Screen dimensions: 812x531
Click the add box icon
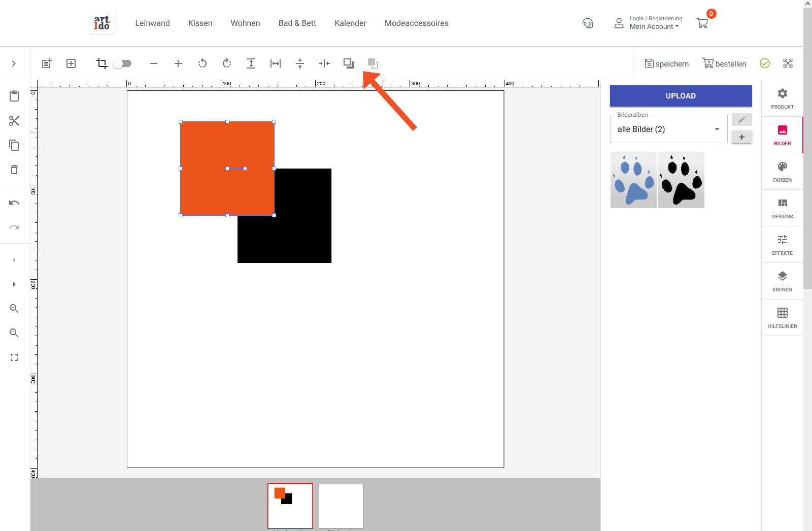pos(71,63)
